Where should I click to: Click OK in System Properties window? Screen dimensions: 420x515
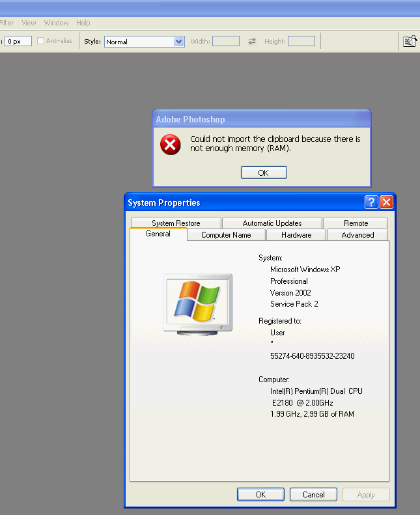click(260, 495)
